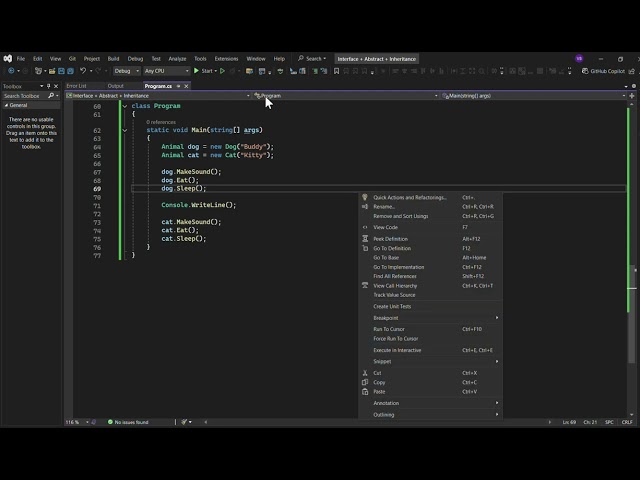Click the Open File folder icon

point(52,71)
